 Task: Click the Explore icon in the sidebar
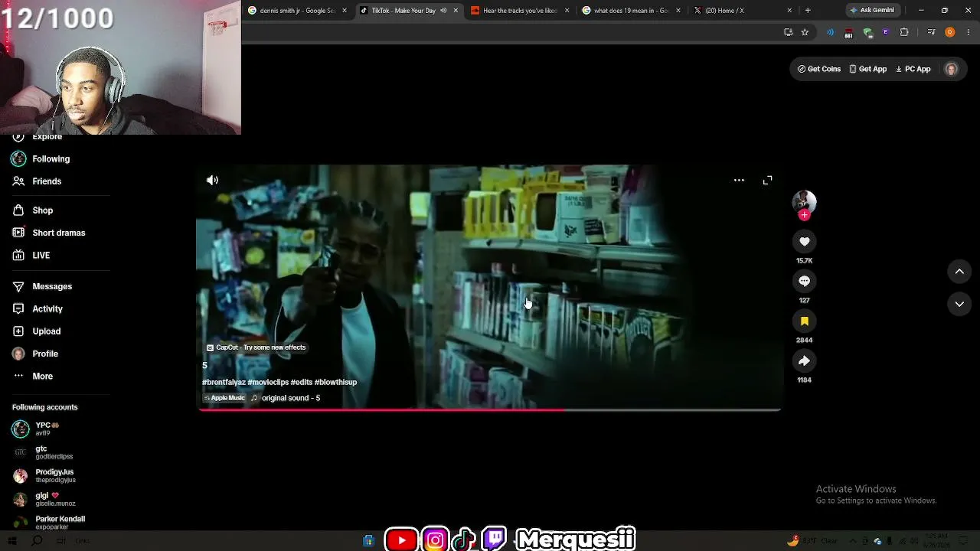point(18,138)
